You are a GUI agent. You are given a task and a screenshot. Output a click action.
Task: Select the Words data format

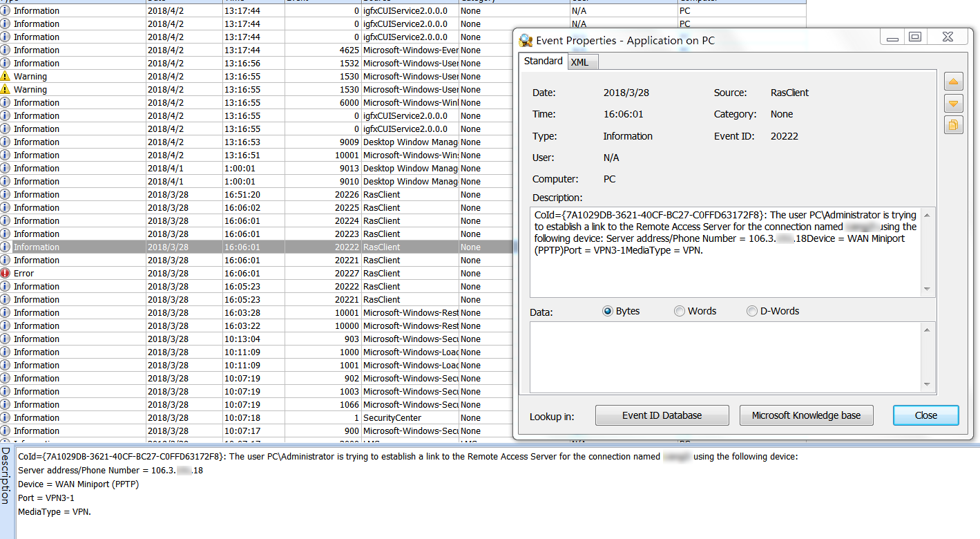point(680,312)
